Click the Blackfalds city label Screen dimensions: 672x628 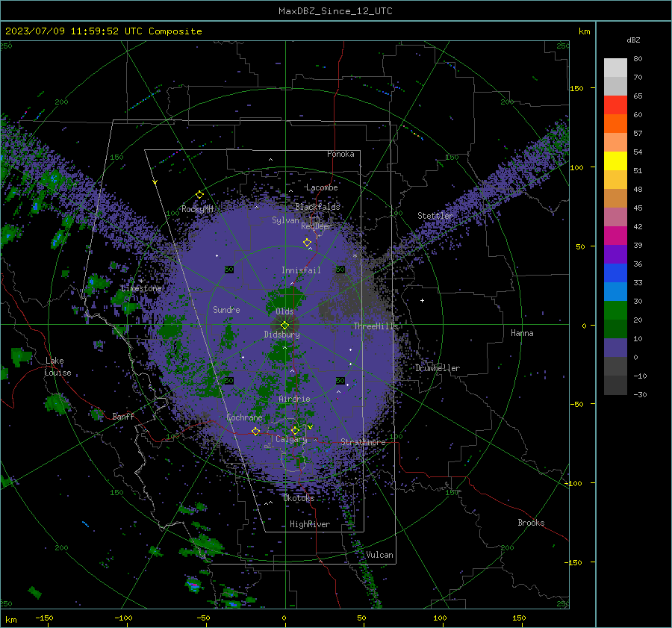317,207
